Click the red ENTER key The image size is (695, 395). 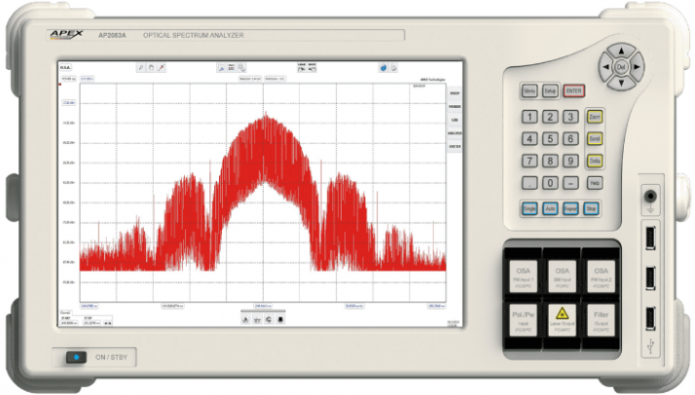(574, 91)
